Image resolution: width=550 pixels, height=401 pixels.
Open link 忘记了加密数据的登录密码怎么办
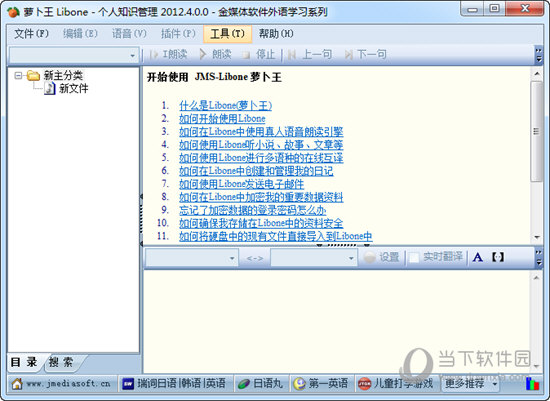253,210
